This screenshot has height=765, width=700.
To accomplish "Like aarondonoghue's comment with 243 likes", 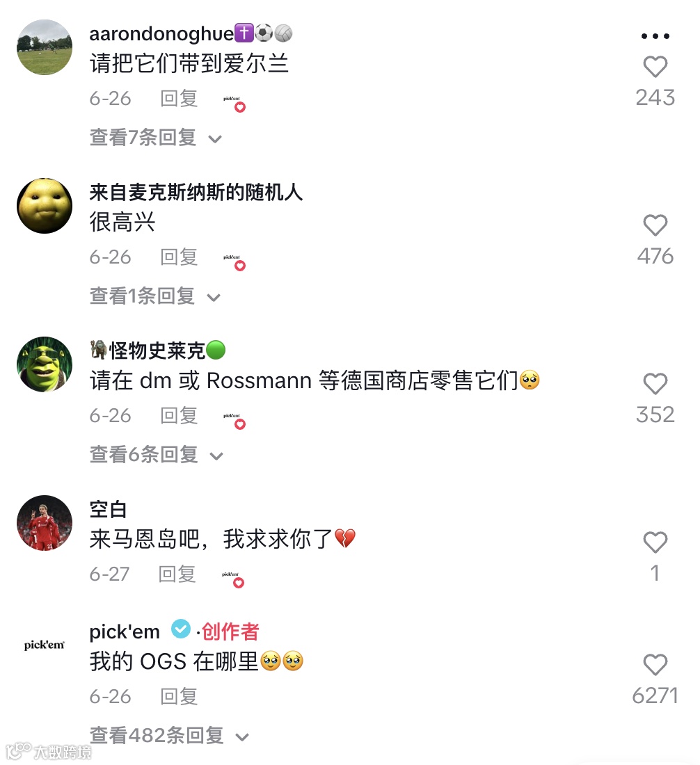I will [655, 67].
